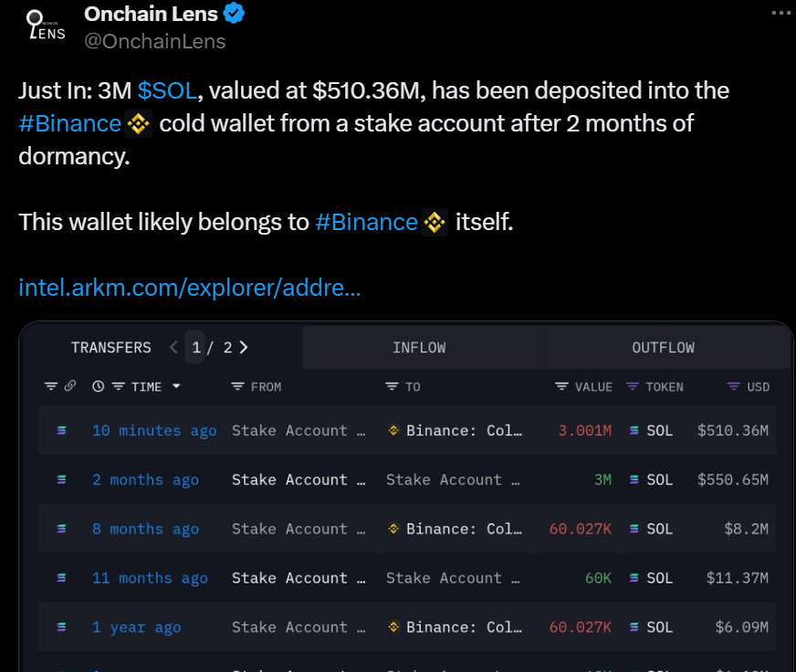Toggle the FROM column filter
This screenshot has height=672, width=796.
tap(237, 386)
